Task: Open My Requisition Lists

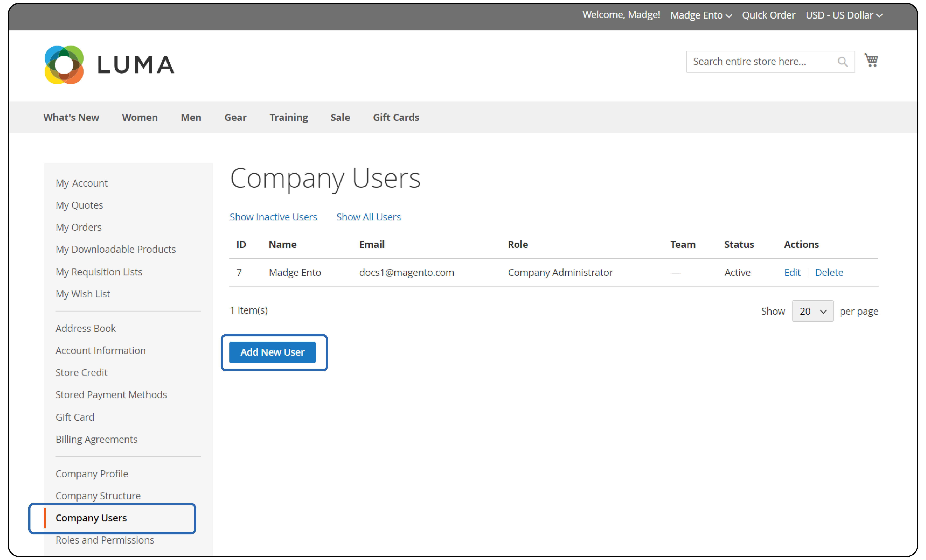Action: click(99, 272)
